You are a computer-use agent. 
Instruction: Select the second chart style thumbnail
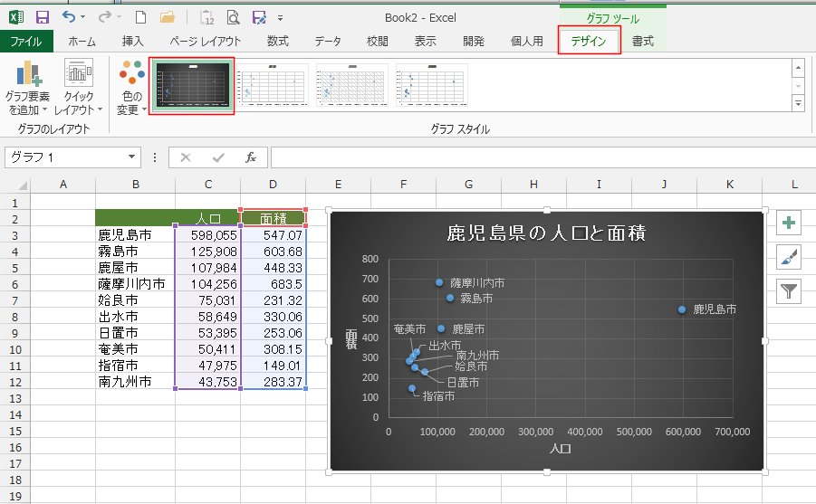(x=274, y=87)
